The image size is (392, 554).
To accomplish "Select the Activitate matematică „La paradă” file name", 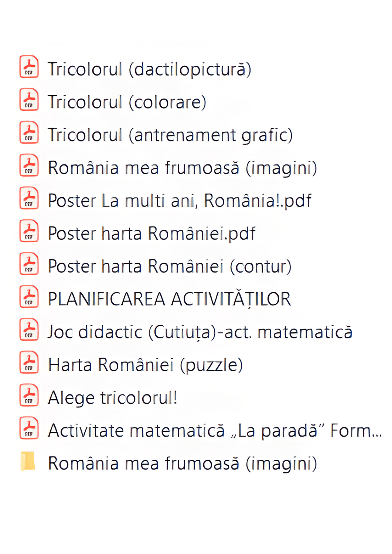I will point(214,431).
